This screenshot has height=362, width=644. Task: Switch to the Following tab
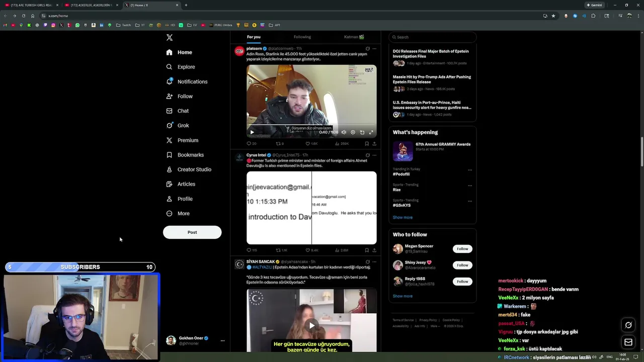coord(302,37)
